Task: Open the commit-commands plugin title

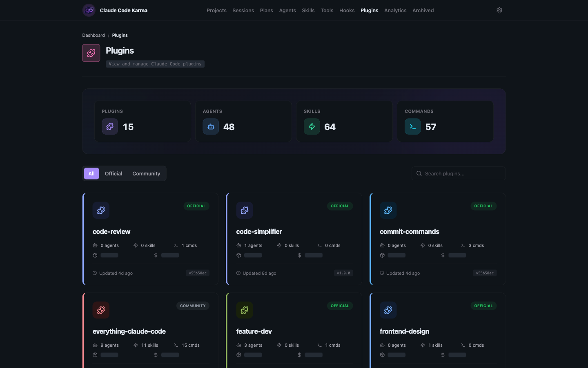Action: coord(410,231)
